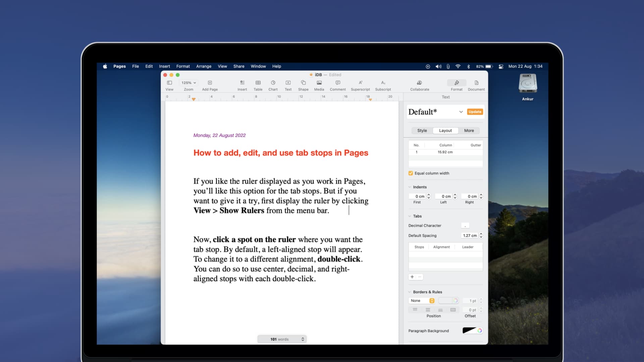
Task: Select the second border position icon
Action: pyautogui.click(x=428, y=310)
